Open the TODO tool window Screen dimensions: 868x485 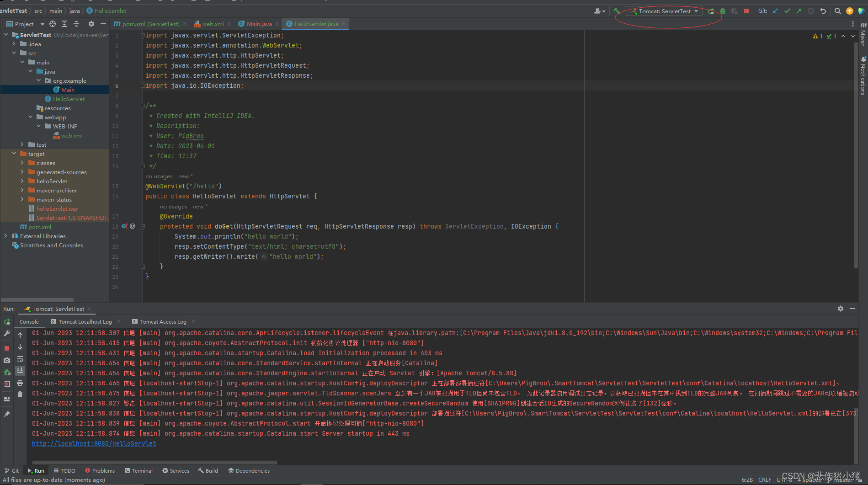(x=64, y=471)
